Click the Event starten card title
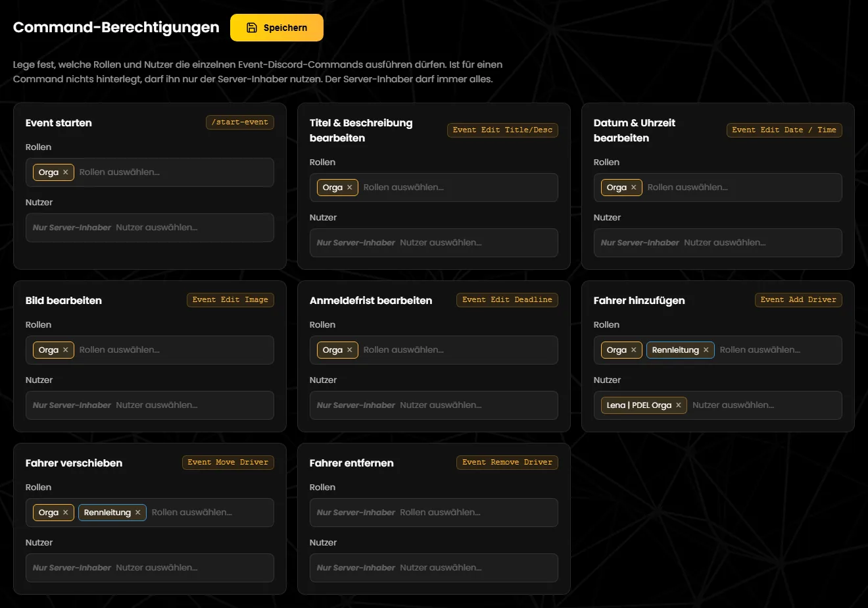The height and width of the screenshot is (608, 868). tap(59, 123)
